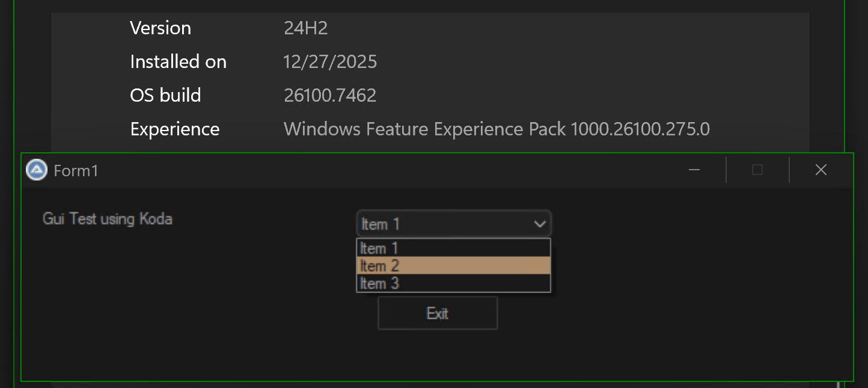Image resolution: width=868 pixels, height=388 pixels.
Task: Click the "Gui Test using Koda" label
Action: pos(108,218)
